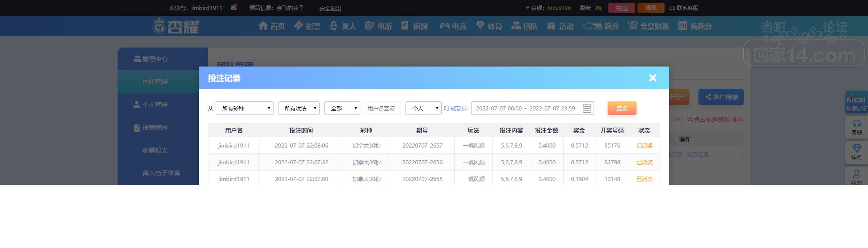Screen dimensions: 868x248
Task: Expand the 全部 status dropdown
Action: pos(342,109)
